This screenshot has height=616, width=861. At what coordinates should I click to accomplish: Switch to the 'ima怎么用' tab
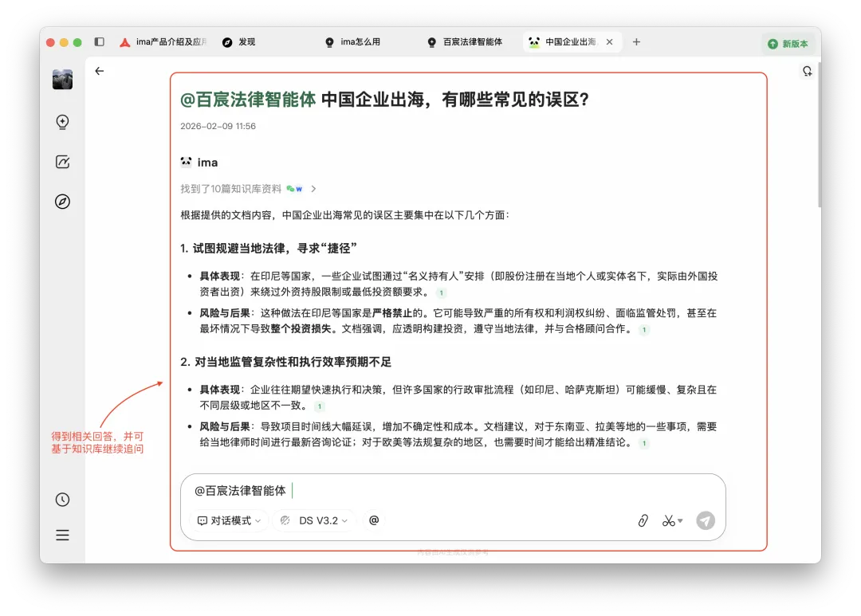coord(352,41)
